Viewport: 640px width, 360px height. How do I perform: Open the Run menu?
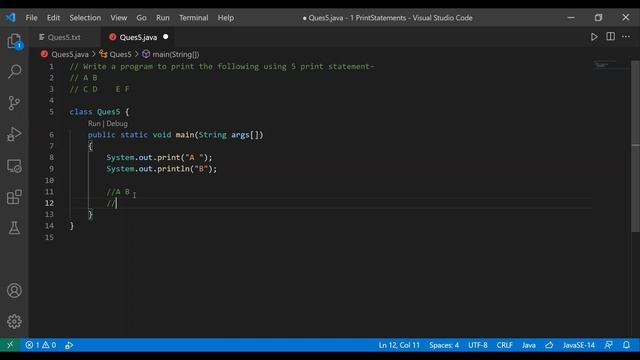point(162,18)
